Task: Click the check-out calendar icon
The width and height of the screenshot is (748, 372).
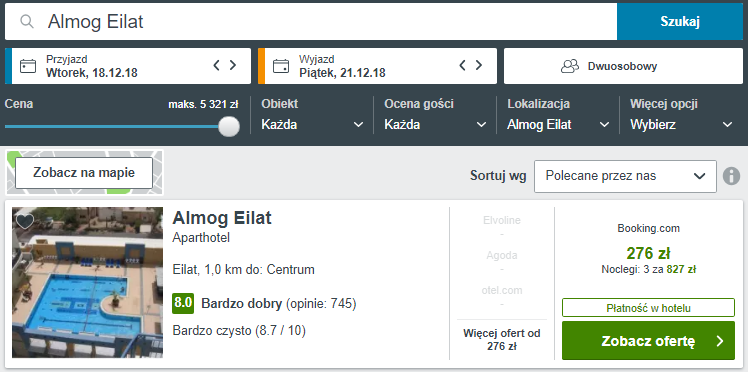Action: pos(281,66)
